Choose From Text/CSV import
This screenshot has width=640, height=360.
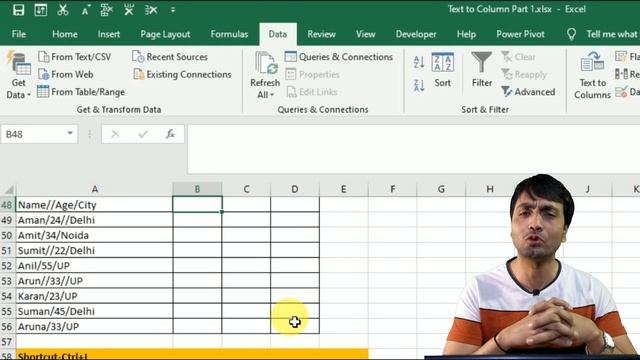[75, 57]
